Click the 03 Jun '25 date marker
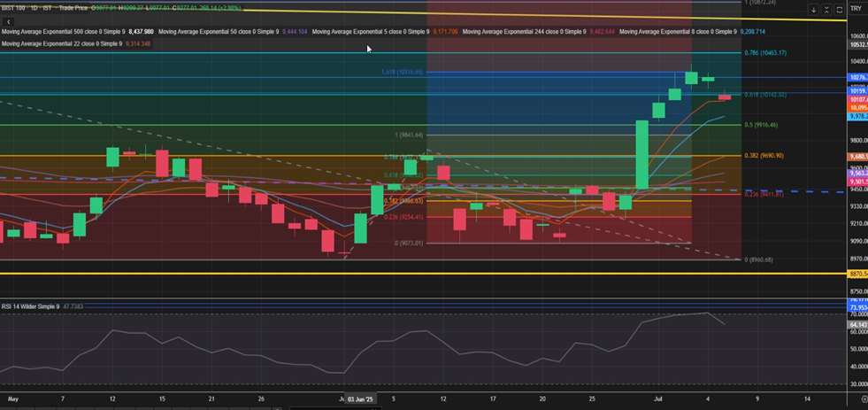The height and width of the screenshot is (410, 868). [x=360, y=400]
